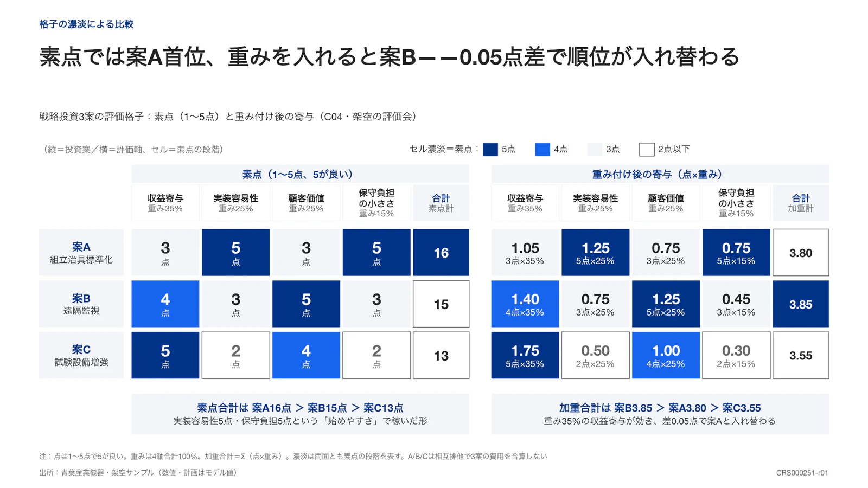The height and width of the screenshot is (488, 868).
Task: Click the 加重合計は 案B3.85 summary box
Action: tap(660, 414)
